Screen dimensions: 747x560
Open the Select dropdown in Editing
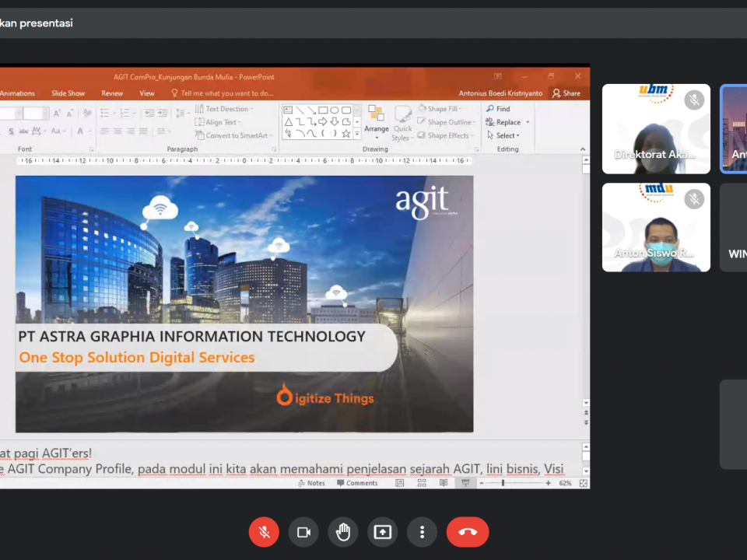coord(503,135)
